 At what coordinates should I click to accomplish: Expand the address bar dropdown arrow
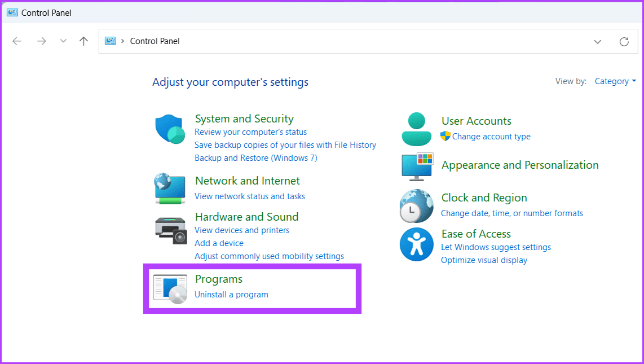(597, 41)
